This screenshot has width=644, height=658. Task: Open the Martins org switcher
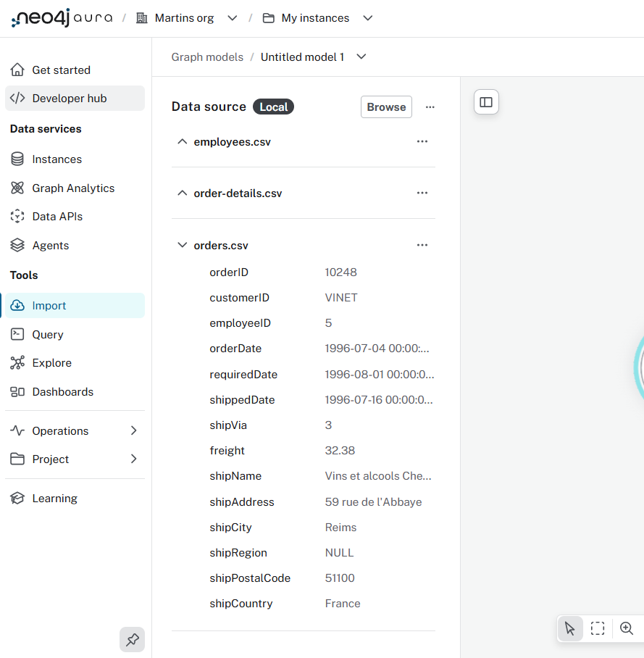[x=232, y=17]
